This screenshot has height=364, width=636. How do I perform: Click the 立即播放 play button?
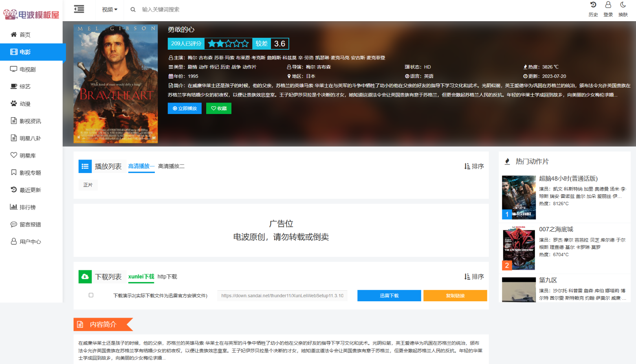(185, 108)
